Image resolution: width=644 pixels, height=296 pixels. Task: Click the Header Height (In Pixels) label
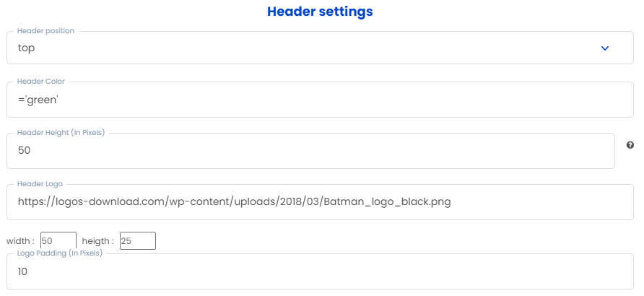click(x=61, y=133)
